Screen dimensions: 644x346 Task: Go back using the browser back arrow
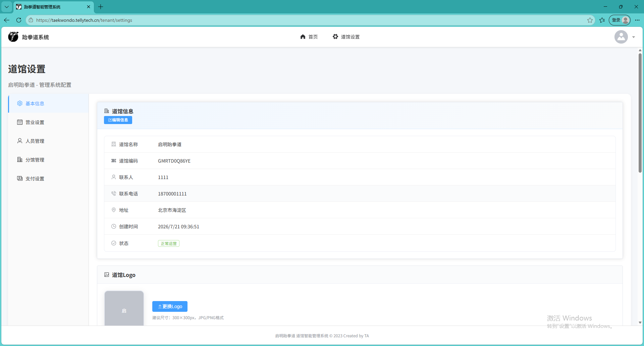[x=7, y=20]
